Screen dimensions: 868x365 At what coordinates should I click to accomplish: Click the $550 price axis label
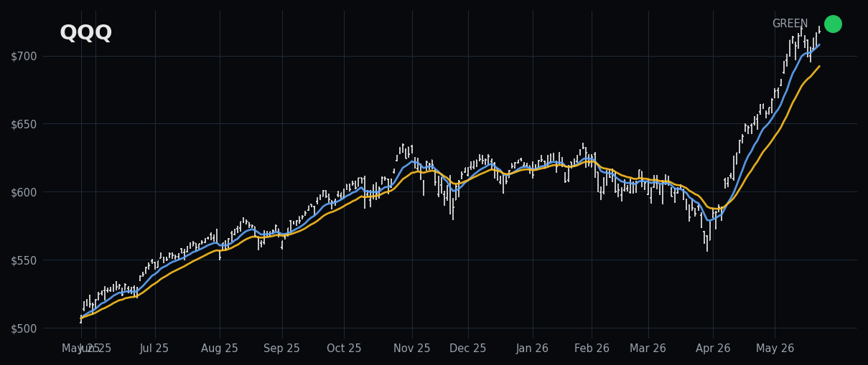tap(23, 260)
